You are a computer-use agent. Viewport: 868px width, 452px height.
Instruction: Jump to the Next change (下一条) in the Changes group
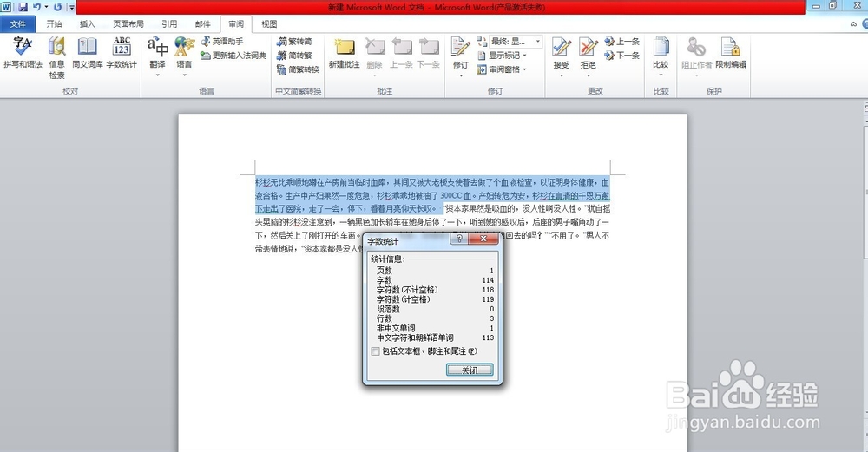pos(622,56)
